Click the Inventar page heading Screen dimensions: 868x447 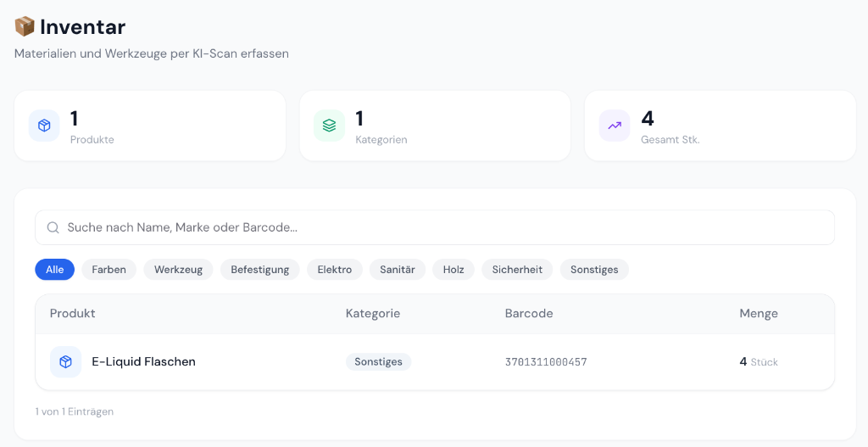click(83, 26)
